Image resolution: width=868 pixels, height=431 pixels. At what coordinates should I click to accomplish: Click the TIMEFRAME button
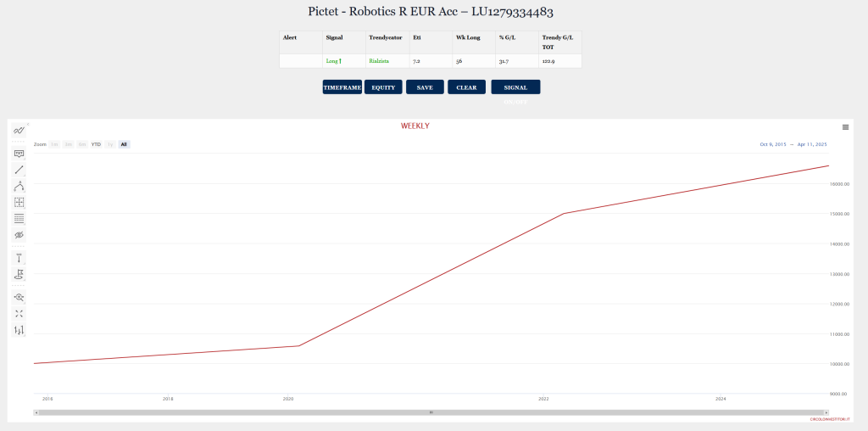click(x=342, y=87)
